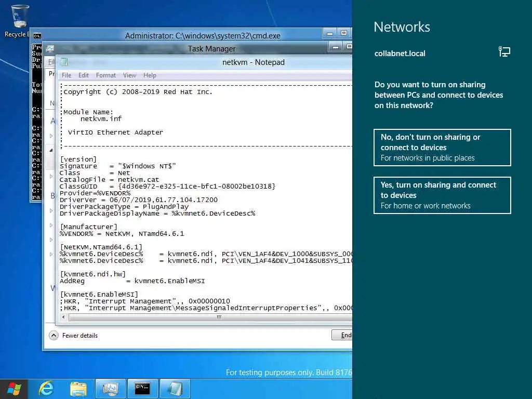532x399 pixels.
Task: Minimize the cmd.exe window
Action: coord(329,33)
